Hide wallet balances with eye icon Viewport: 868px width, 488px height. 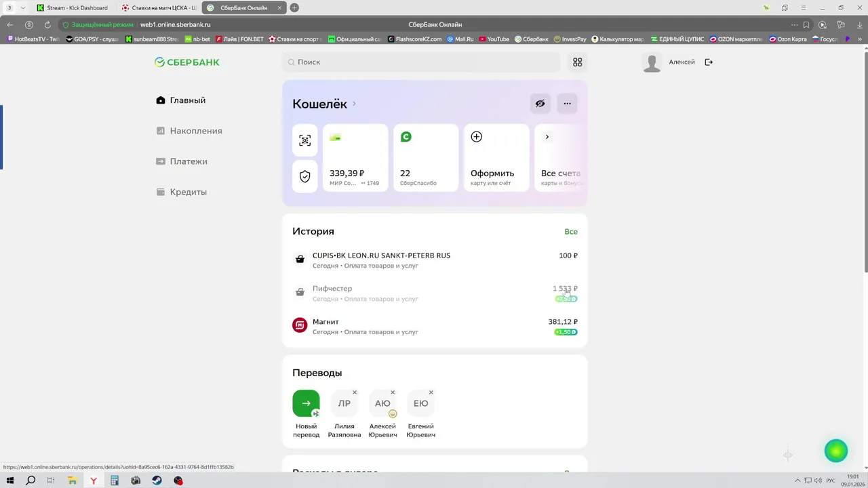540,104
